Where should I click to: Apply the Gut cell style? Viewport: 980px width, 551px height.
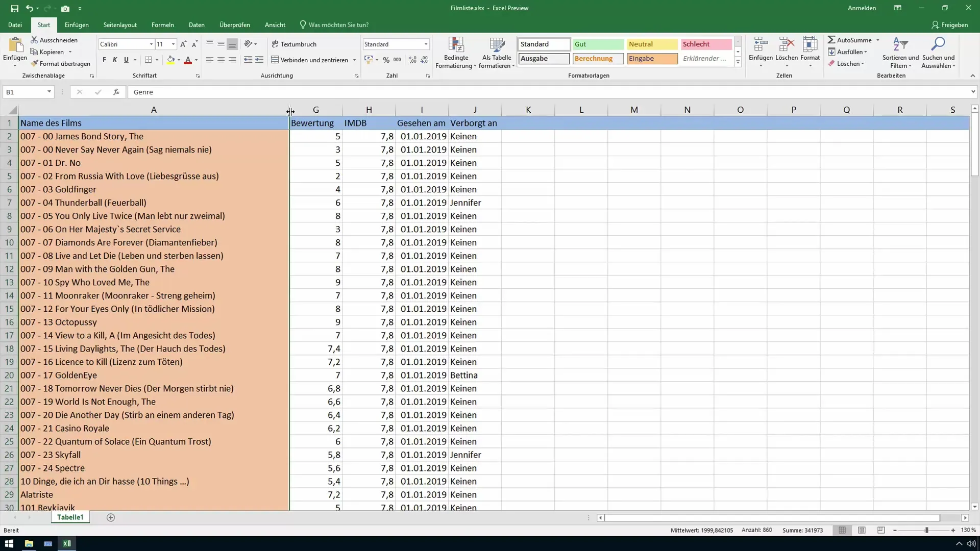598,44
